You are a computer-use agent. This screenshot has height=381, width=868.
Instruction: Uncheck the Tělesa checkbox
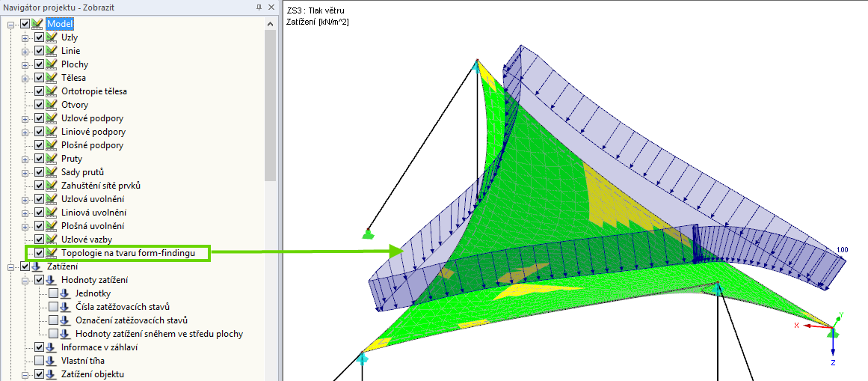point(40,78)
